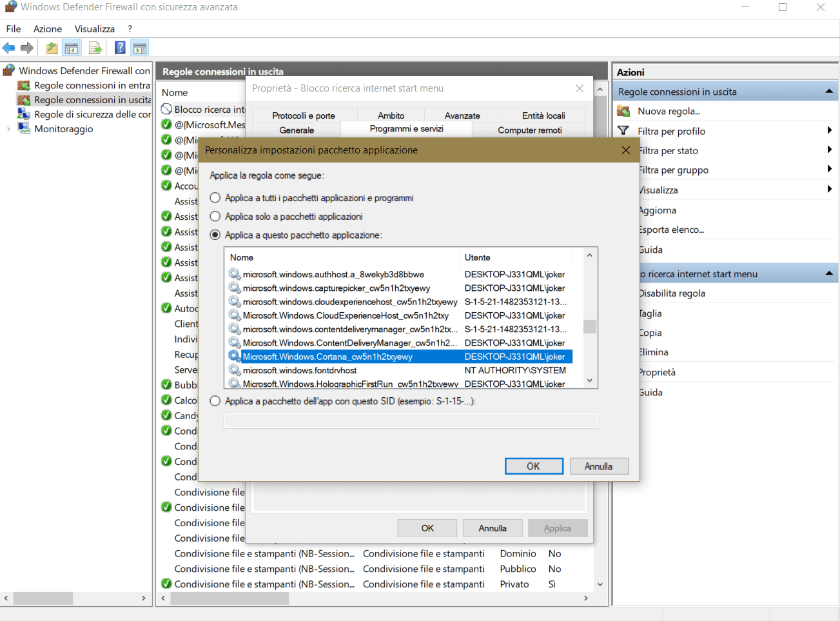Screen dimensions: 840x621
Task: Toggle the Show/Hide Console Tree toolbar icon
Action: click(72, 48)
